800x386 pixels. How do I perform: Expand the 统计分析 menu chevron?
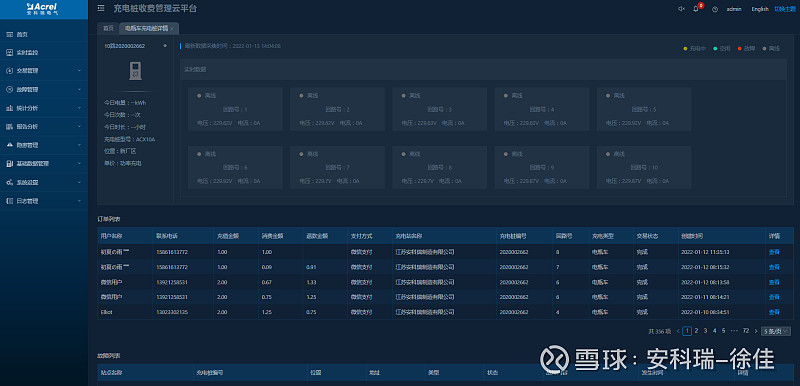pos(79,108)
